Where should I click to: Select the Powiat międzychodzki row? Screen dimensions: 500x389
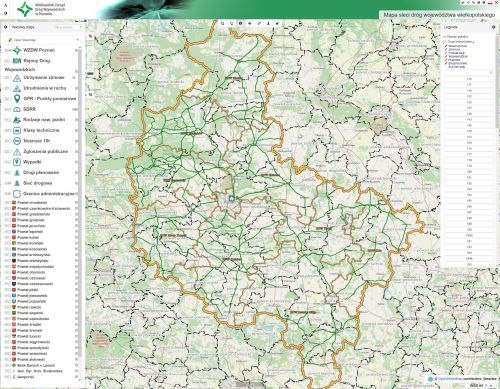[x=41, y=267]
